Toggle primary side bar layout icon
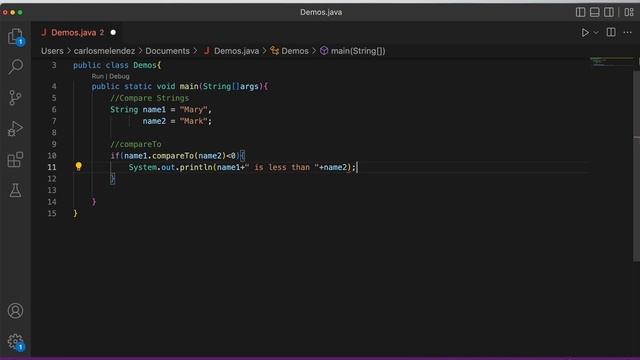The width and height of the screenshot is (640, 360). click(x=580, y=12)
